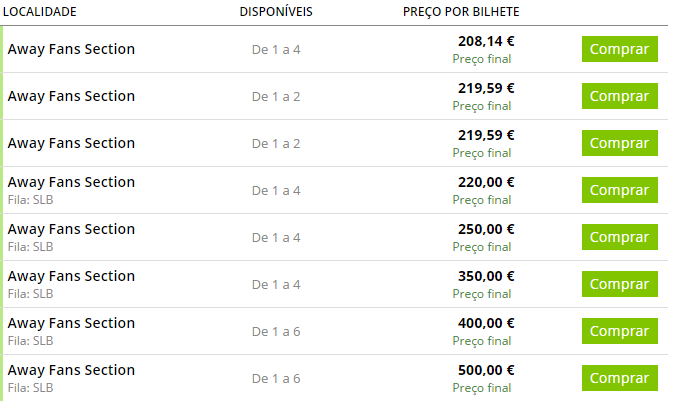Select the 500,00 € price amount
Screen dimensions: 673x404
[486, 370]
